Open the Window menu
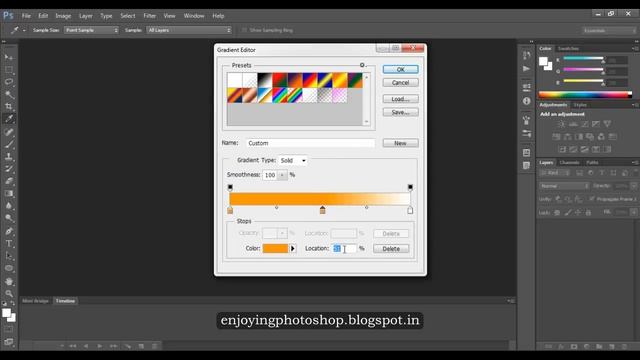Image resolution: width=640 pixels, height=360 pixels. pos(194,16)
